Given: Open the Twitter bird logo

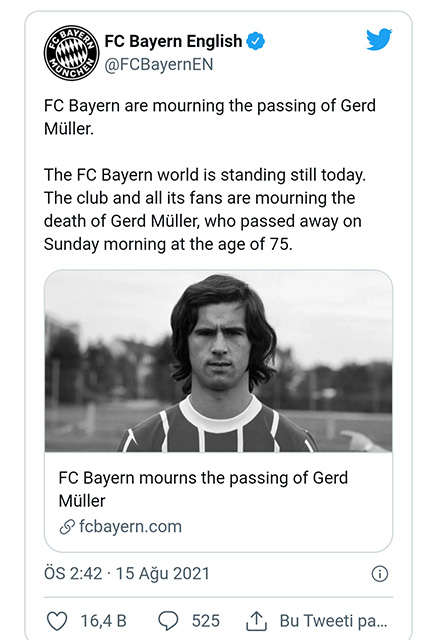Looking at the screenshot, I should (379, 39).
